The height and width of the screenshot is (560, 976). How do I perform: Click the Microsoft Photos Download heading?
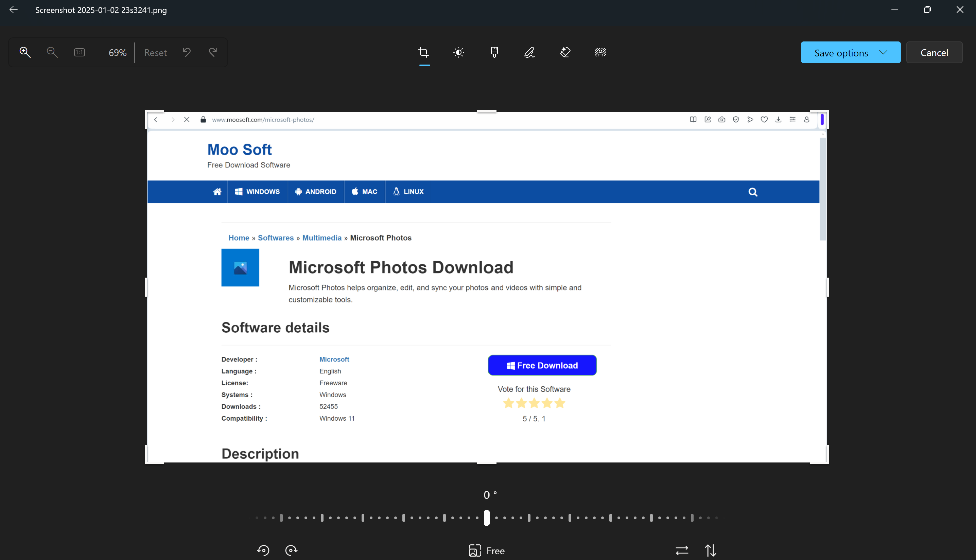click(401, 267)
